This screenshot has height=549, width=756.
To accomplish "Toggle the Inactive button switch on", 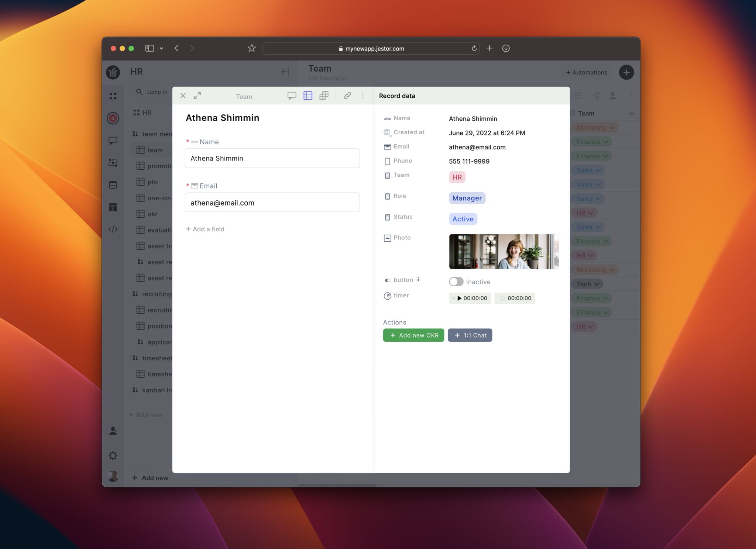I will pos(456,282).
